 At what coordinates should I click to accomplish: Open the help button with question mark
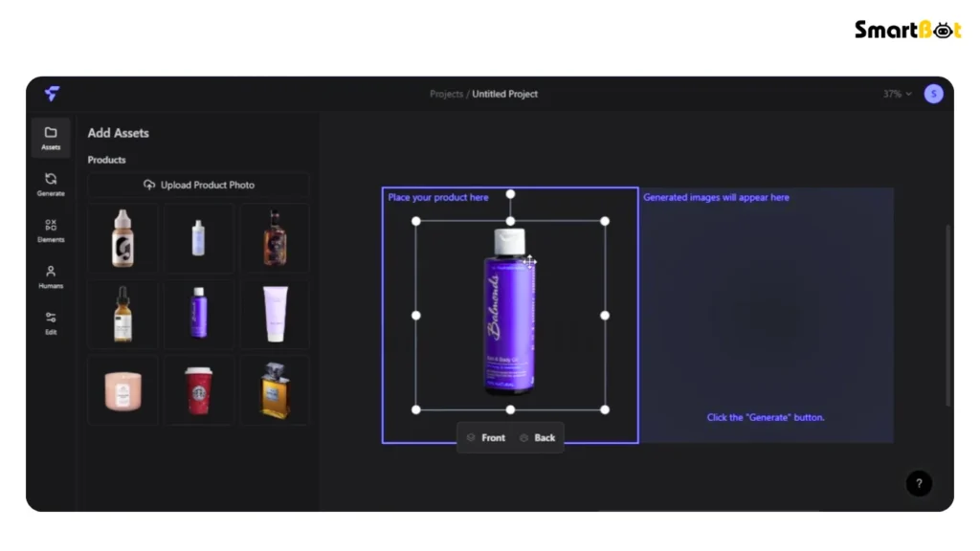(x=919, y=483)
